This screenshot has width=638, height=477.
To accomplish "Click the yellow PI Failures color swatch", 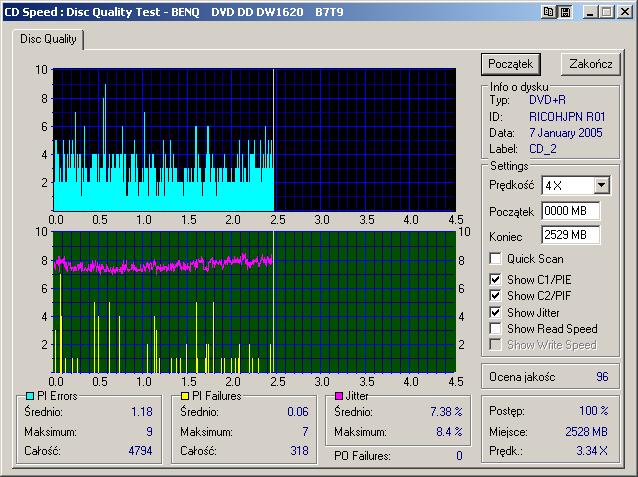I will (x=185, y=396).
